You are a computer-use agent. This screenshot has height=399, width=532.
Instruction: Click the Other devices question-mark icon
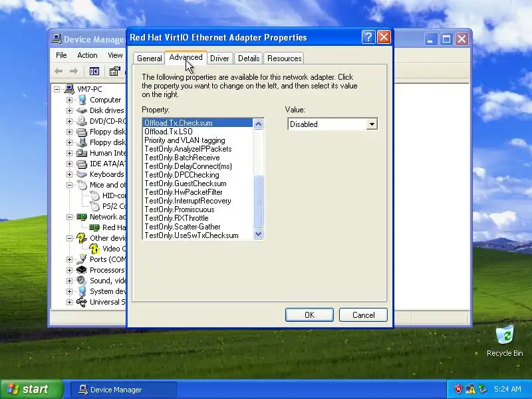coord(82,238)
